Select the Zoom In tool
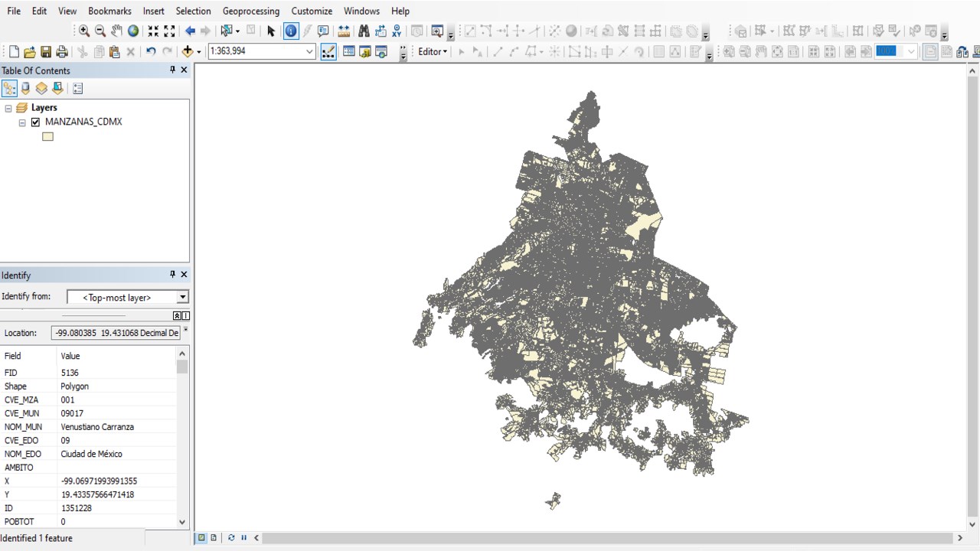Image resolution: width=980 pixels, height=551 pixels. 84,31
